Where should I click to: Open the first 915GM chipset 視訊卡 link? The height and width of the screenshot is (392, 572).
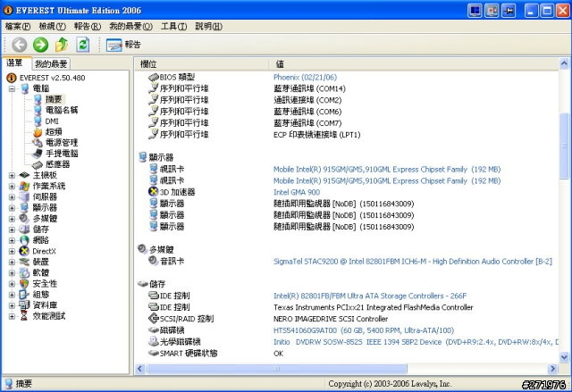tap(387, 170)
